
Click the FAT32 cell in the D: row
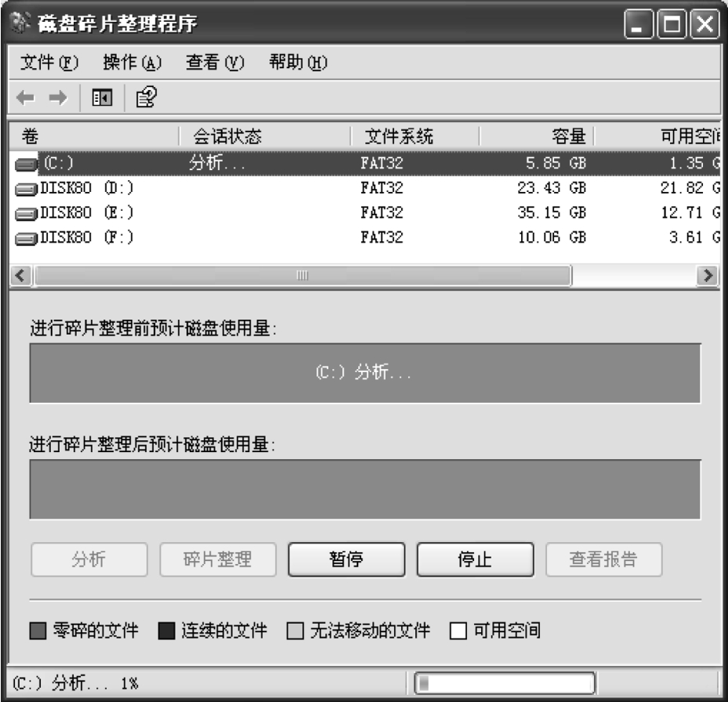[x=382, y=188]
